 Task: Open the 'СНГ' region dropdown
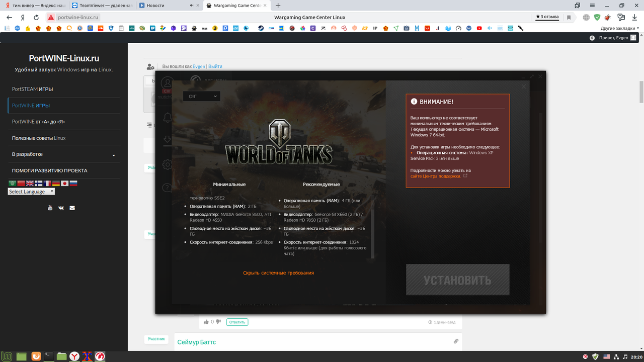click(202, 96)
